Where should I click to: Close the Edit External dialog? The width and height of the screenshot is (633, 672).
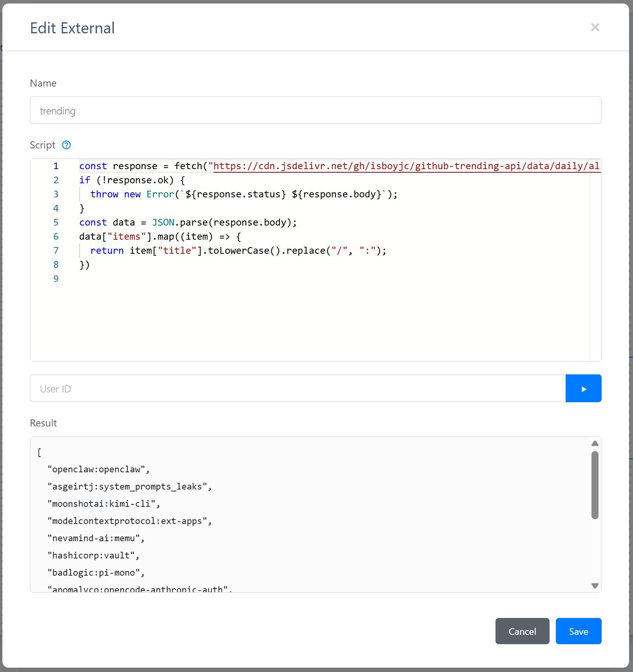point(595,27)
